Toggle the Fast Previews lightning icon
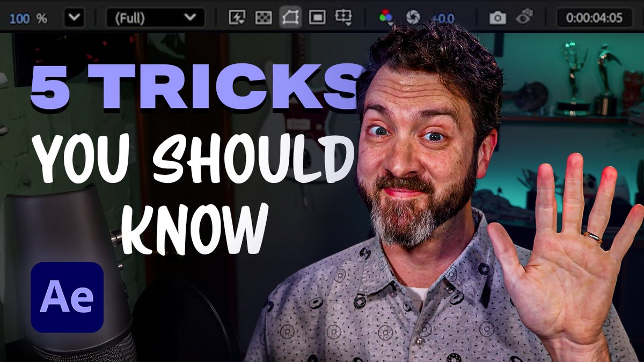The width and height of the screenshot is (644, 362). tap(236, 18)
